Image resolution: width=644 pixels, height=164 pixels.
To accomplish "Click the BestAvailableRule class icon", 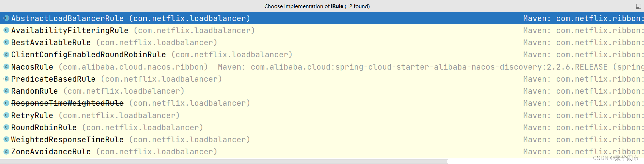I will 6,43.
